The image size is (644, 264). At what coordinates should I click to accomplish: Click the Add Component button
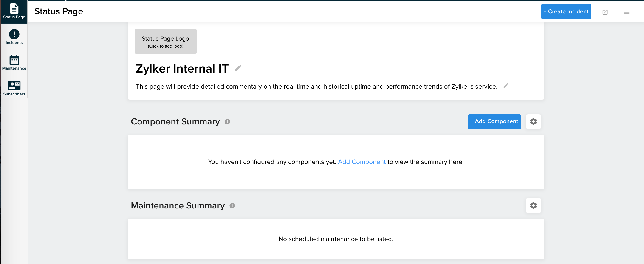pyautogui.click(x=494, y=121)
